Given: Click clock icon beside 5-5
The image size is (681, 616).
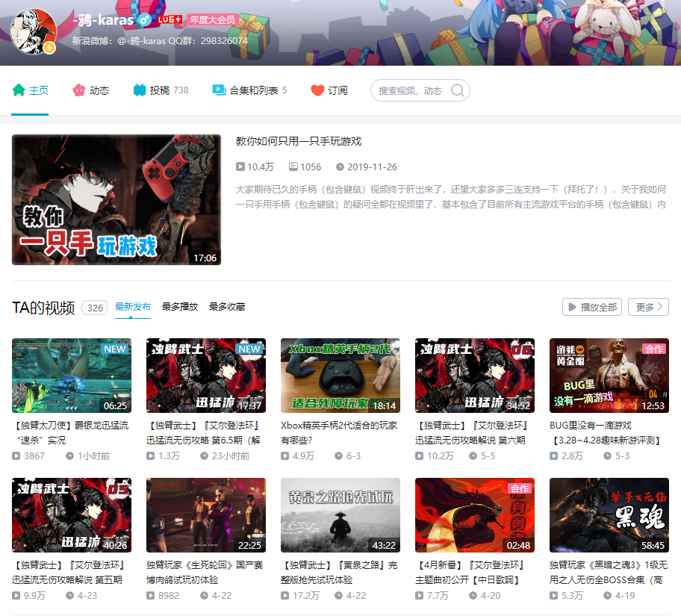Looking at the screenshot, I should pyautogui.click(x=473, y=456).
